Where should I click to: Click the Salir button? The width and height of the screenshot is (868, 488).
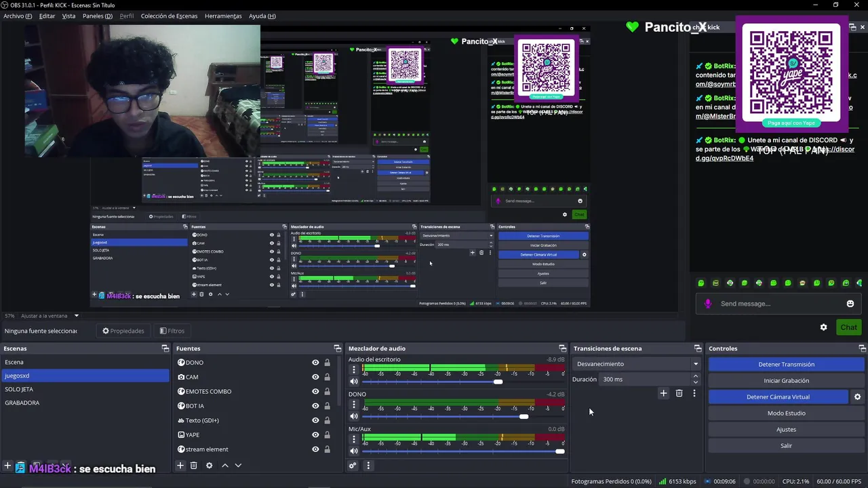(786, 445)
